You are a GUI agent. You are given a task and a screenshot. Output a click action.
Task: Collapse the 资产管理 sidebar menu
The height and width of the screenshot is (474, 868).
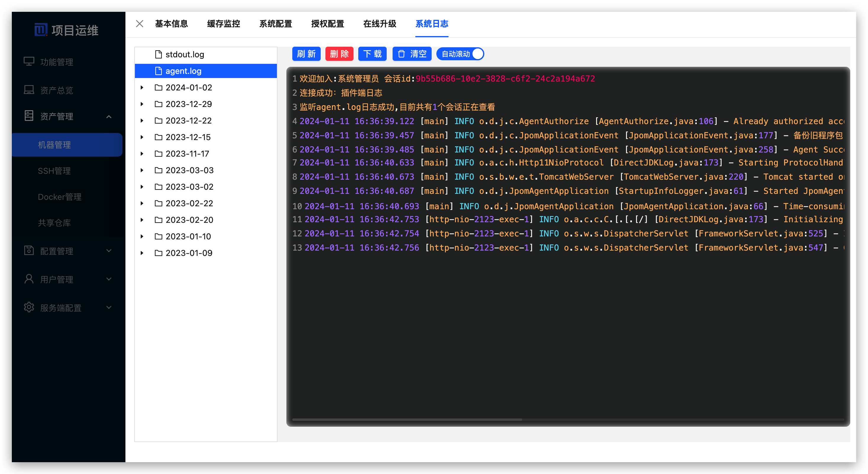pos(109,116)
